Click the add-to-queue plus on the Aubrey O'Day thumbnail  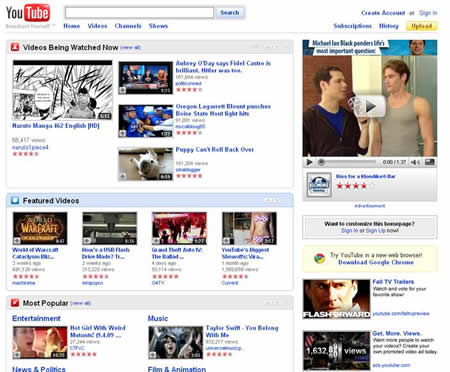pos(123,90)
